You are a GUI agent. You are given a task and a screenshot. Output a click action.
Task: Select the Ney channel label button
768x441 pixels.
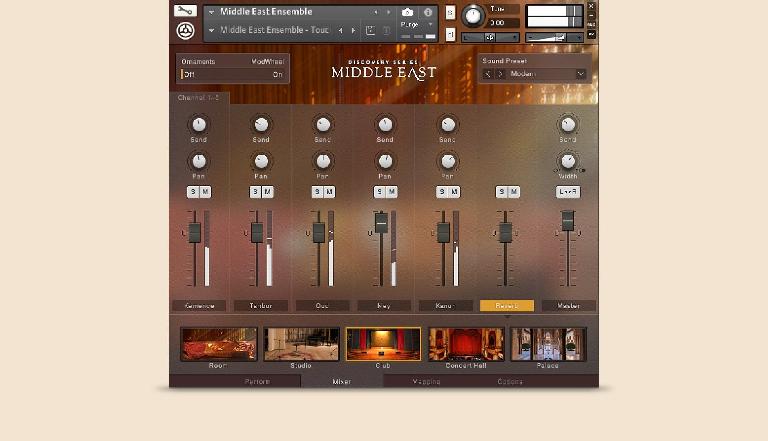(384, 306)
